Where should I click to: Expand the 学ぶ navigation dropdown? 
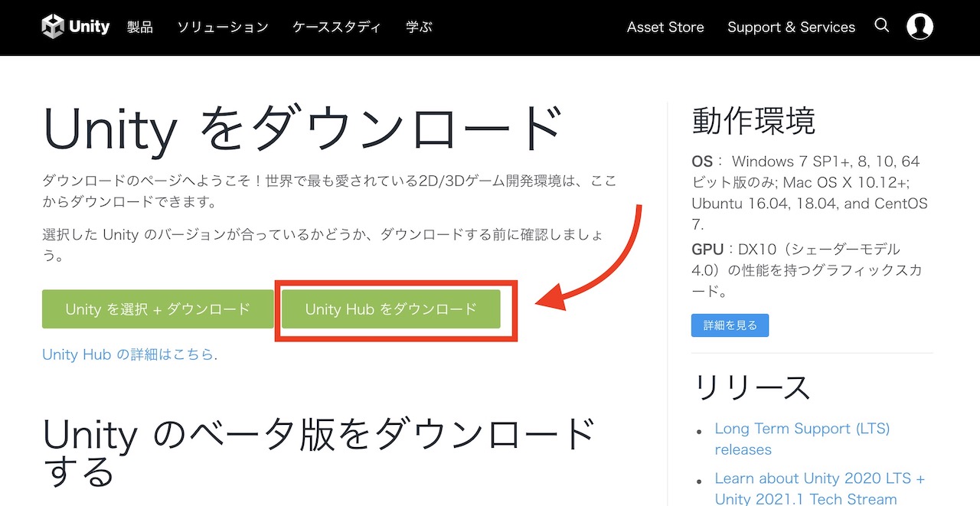coord(419,27)
